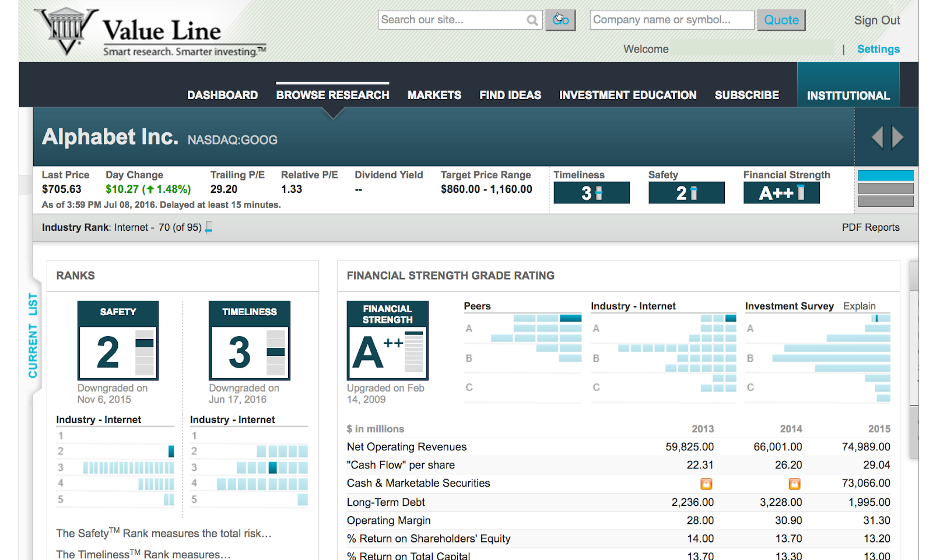Click the green Day Change $10.27 (1.48%)
The width and height of the screenshot is (933, 560).
click(x=148, y=189)
